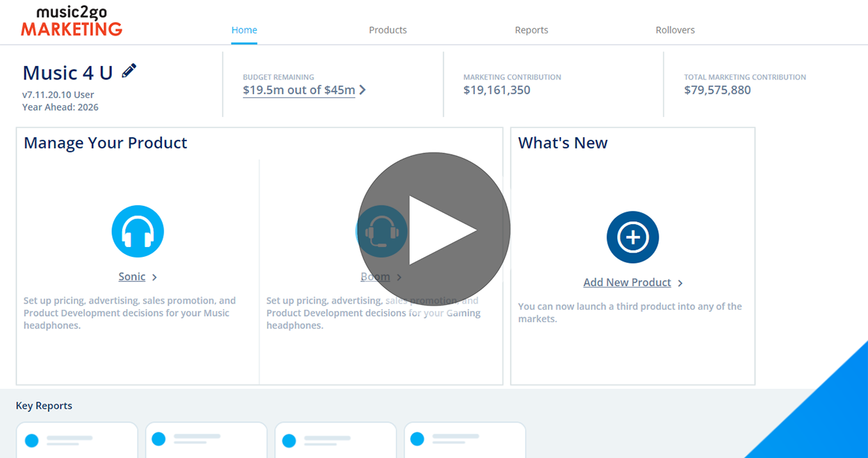Open the second Key Reports card
This screenshot has width=868, height=458.
tap(206, 440)
